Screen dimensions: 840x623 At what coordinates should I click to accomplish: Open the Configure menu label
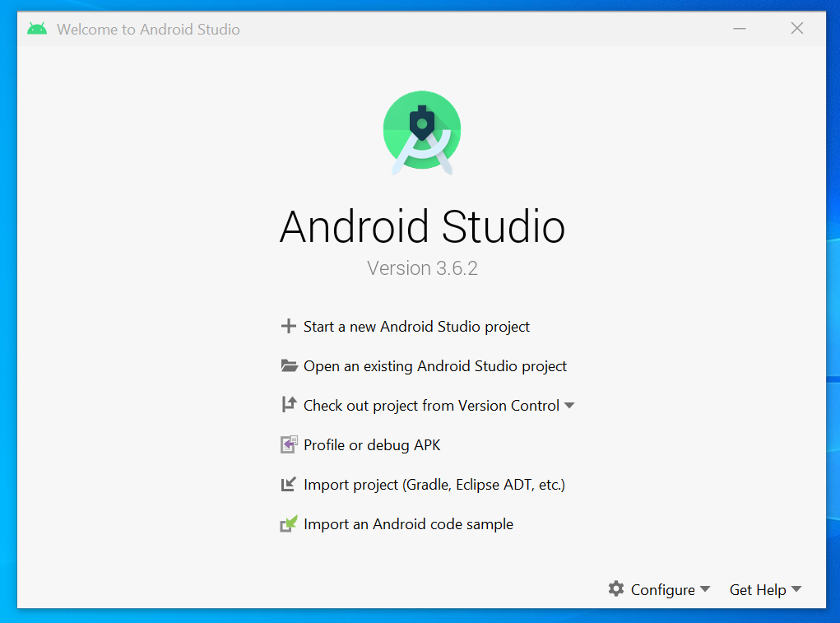click(x=662, y=590)
